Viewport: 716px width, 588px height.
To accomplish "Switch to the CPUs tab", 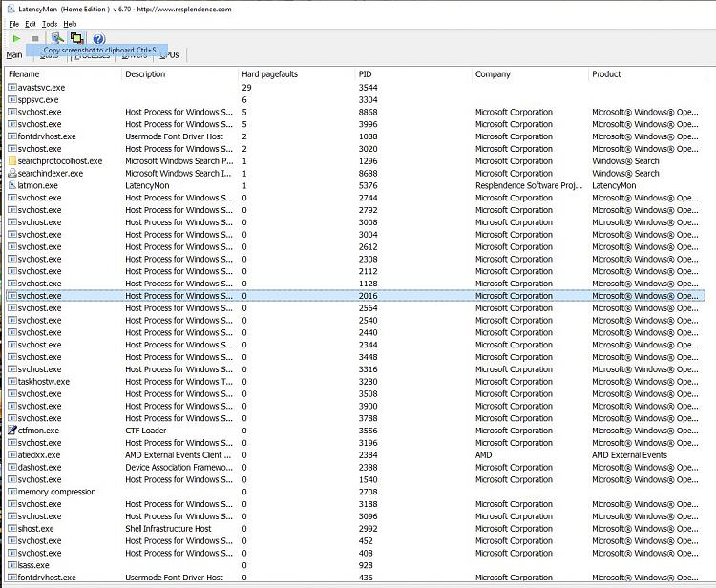I will (170, 54).
